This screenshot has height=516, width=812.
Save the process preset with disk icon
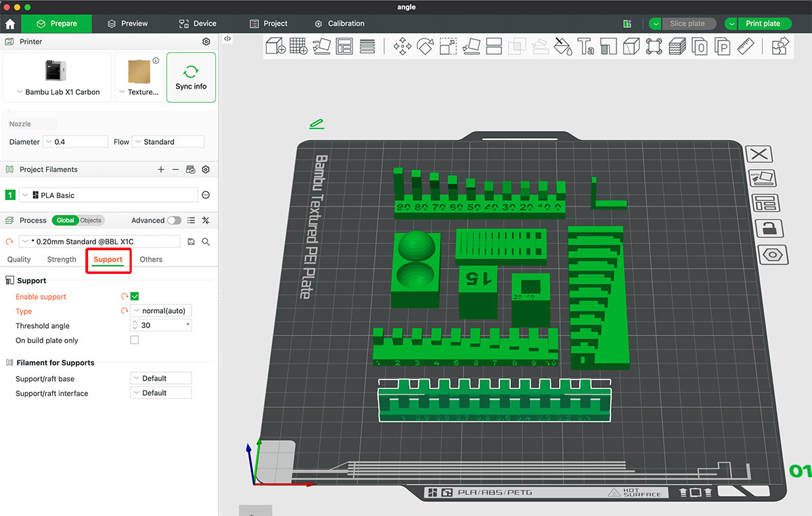[x=191, y=241]
